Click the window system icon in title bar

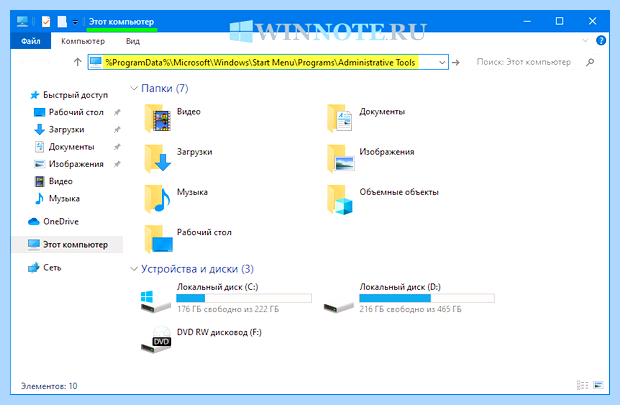coord(22,21)
